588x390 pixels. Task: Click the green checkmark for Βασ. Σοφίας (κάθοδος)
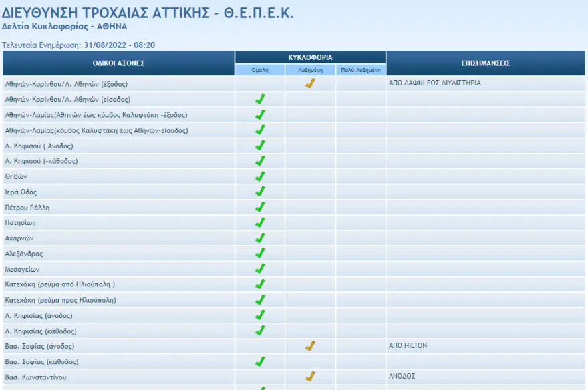[261, 361]
